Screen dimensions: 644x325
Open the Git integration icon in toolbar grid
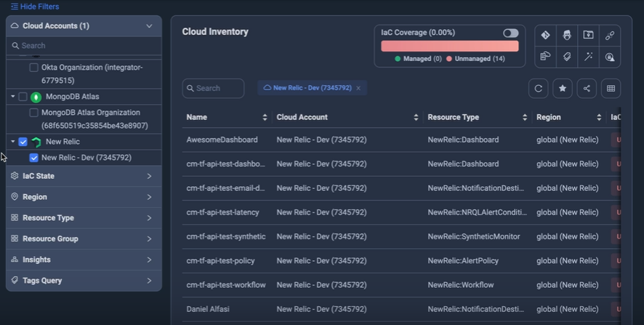545,36
